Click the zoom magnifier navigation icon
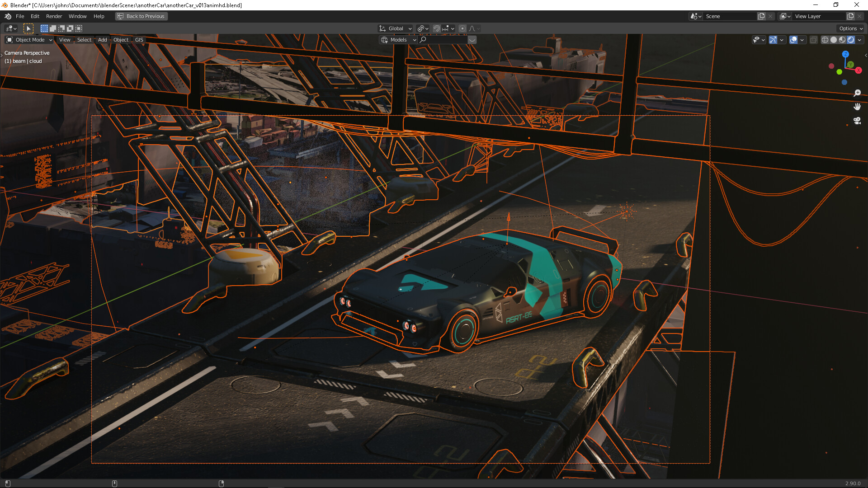This screenshot has width=868, height=488. [857, 93]
